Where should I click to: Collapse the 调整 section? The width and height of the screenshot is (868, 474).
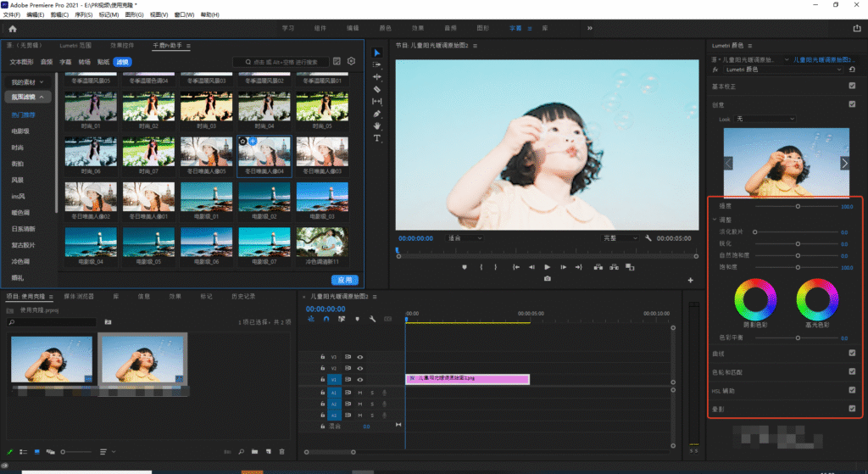(x=714, y=220)
